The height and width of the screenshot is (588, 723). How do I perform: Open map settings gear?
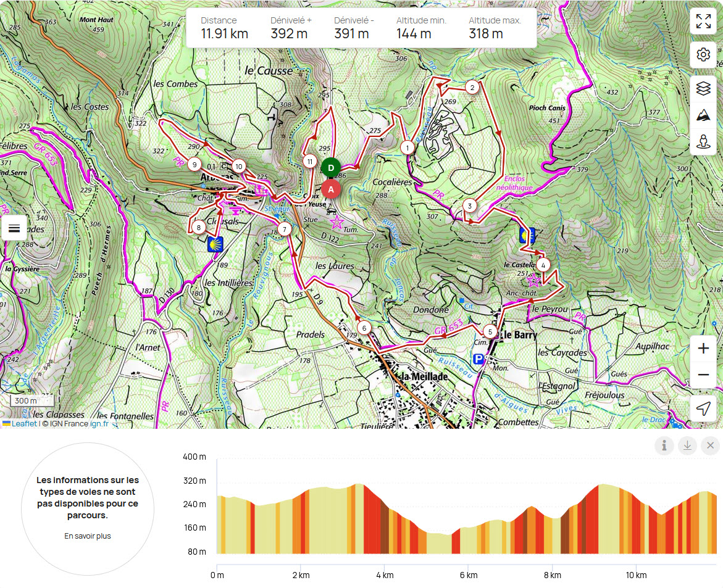click(703, 55)
